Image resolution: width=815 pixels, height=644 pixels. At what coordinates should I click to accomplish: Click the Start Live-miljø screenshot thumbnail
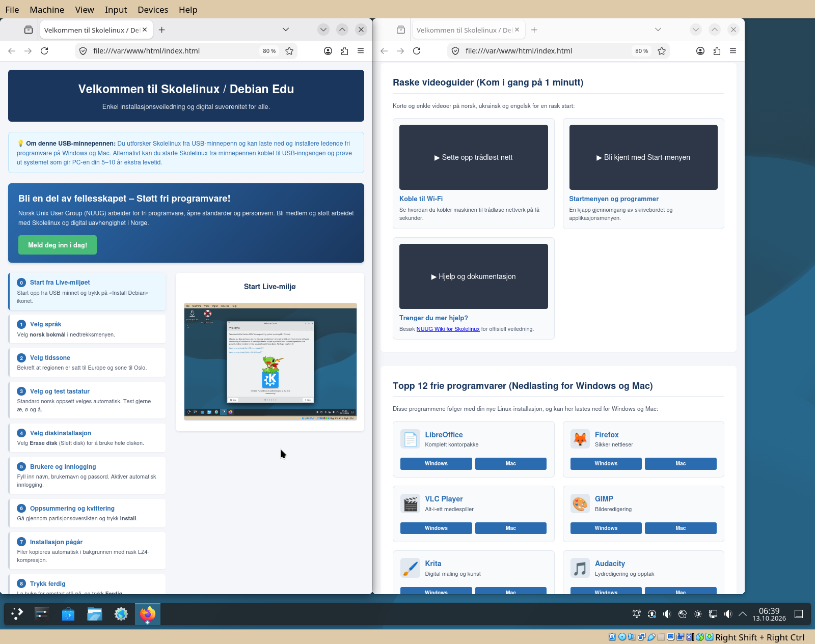[x=270, y=361]
